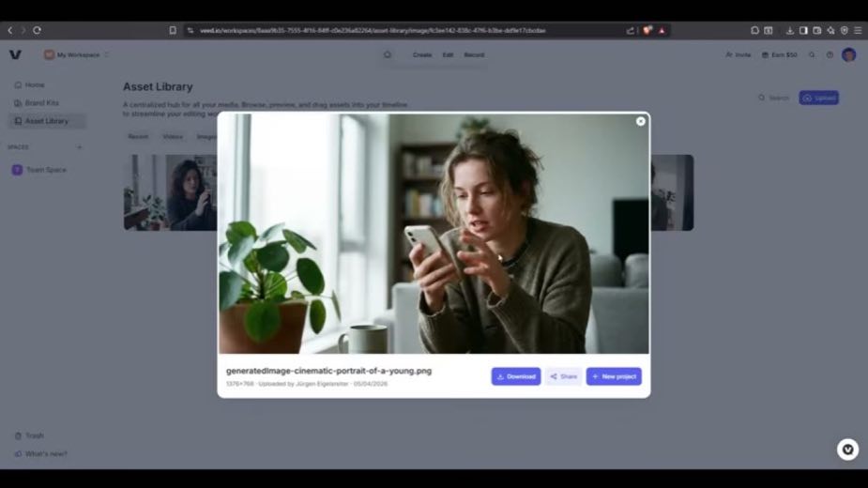
Task: Click the asset library Search field
Action: point(774,98)
